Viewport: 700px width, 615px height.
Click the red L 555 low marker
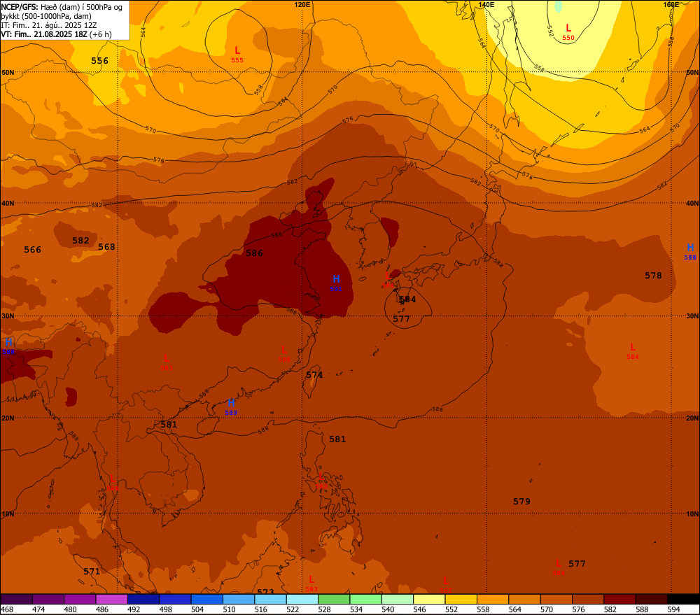click(237, 54)
